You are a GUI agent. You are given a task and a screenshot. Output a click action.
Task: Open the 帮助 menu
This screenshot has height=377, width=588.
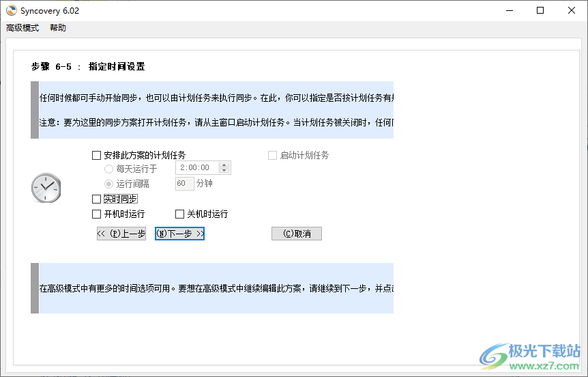pyautogui.click(x=58, y=28)
